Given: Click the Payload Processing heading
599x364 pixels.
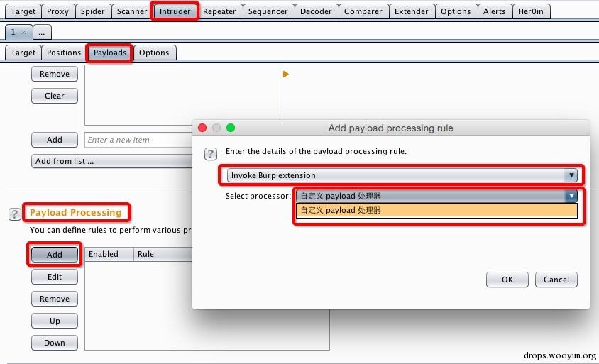Looking at the screenshot, I should tap(76, 212).
